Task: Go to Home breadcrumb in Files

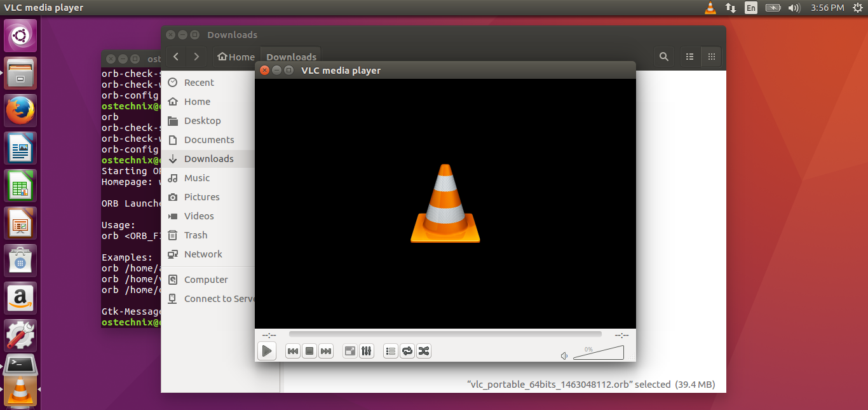Action: [x=236, y=57]
